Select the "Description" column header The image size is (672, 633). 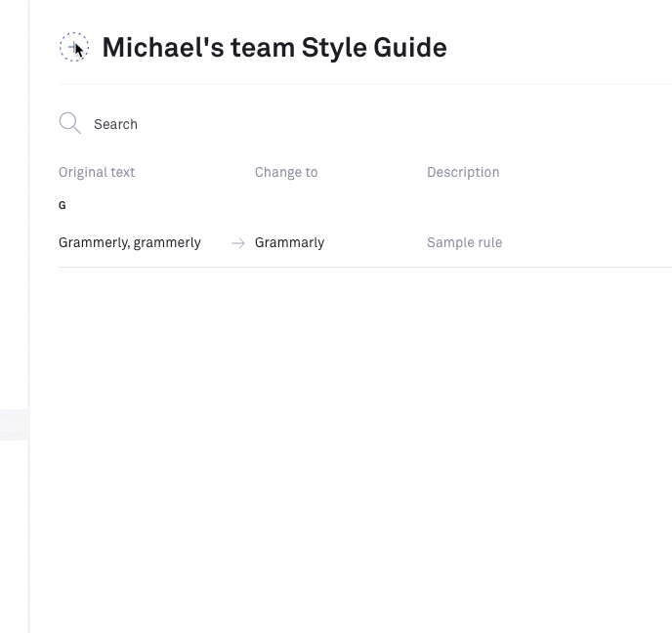point(463,172)
